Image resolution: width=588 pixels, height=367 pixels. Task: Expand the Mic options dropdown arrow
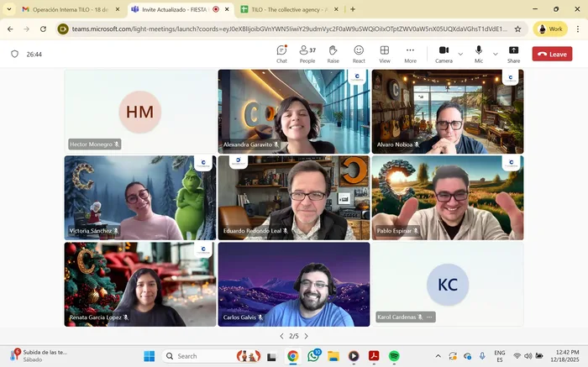(x=496, y=54)
